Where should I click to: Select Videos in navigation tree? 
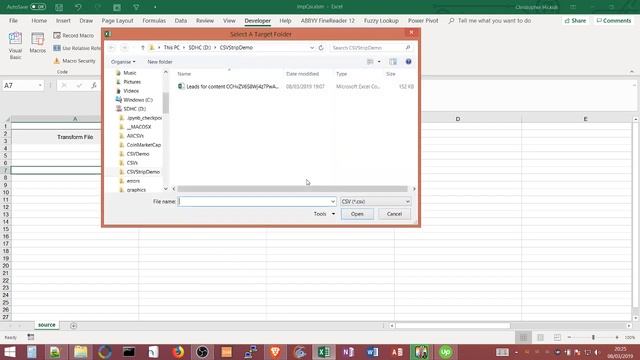(x=131, y=91)
